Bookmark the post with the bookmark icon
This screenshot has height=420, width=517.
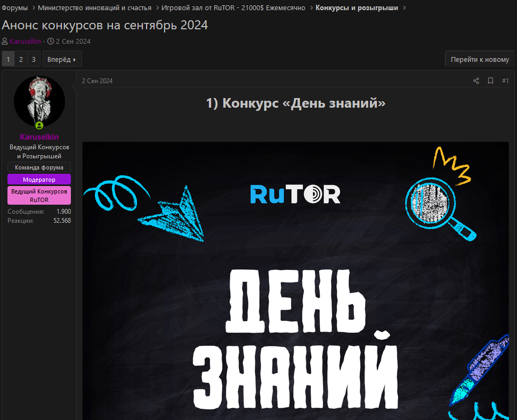(490, 81)
